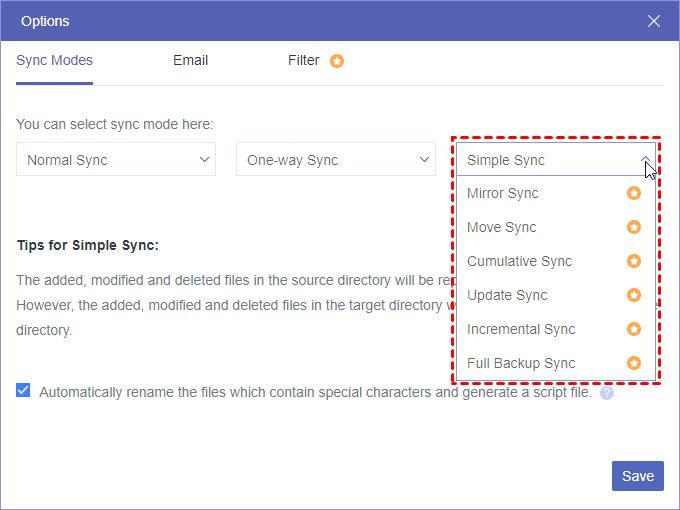This screenshot has width=680, height=510.
Task: Select Incremental Sync option
Action: tap(556, 329)
